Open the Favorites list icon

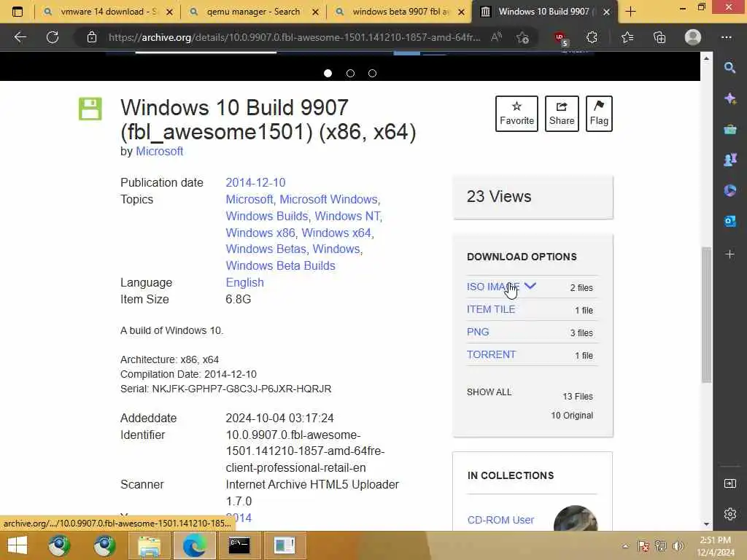[x=627, y=37]
